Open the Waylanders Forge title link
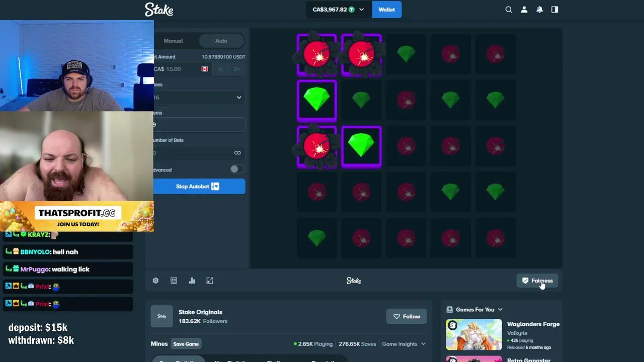 tap(533, 324)
